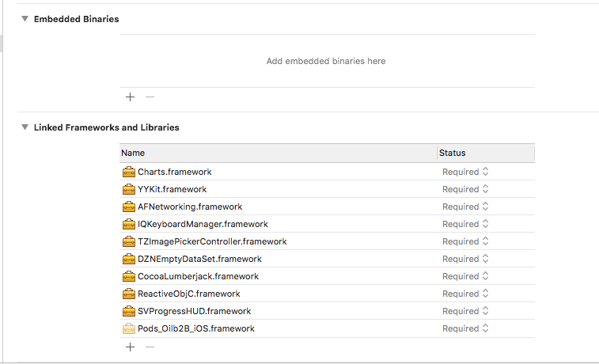Click the YYKit.framework toolbox icon
This screenshot has width=599, height=364.
[x=129, y=189]
